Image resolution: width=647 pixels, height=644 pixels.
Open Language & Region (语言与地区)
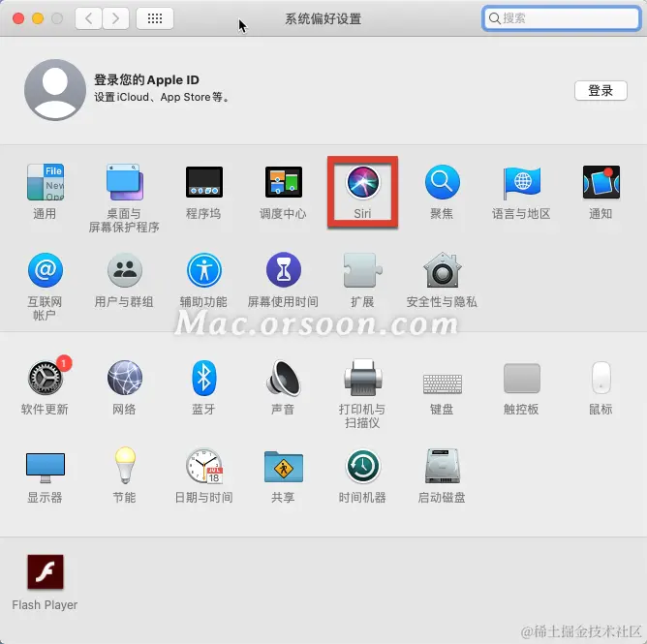pyautogui.click(x=521, y=182)
